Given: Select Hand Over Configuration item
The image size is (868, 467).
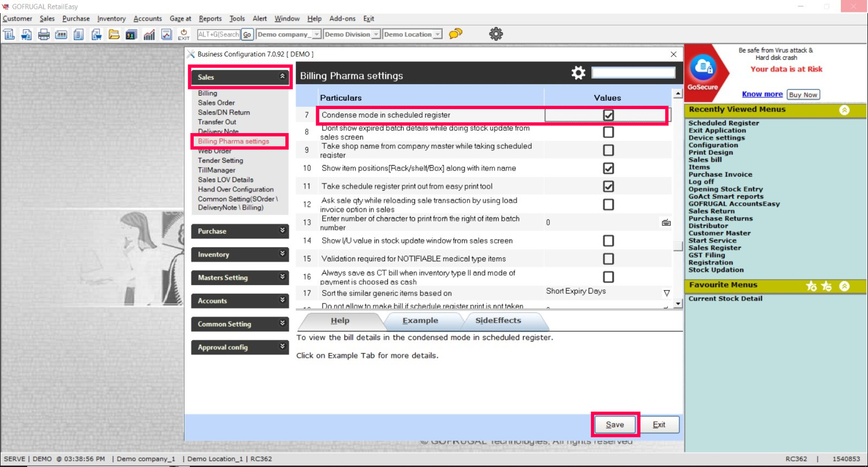Looking at the screenshot, I should point(235,190).
